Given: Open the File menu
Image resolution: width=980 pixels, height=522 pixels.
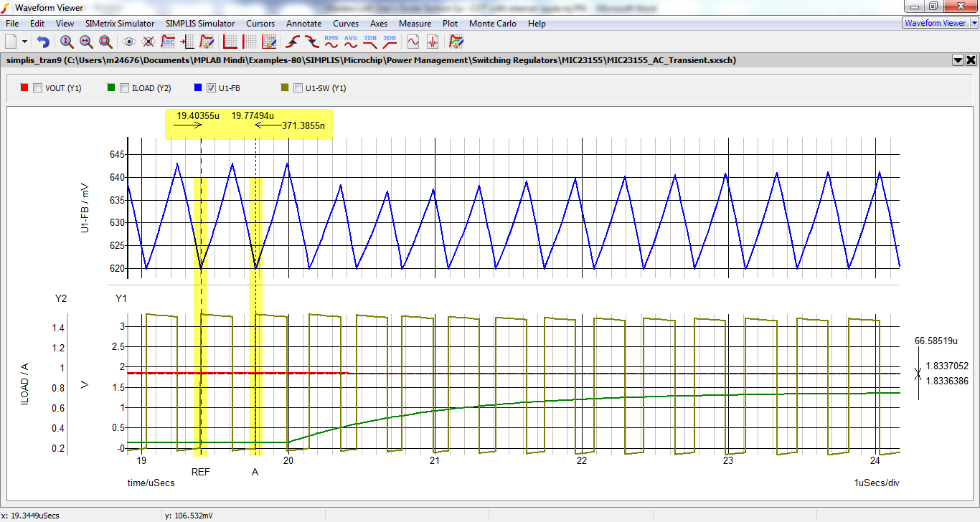Looking at the screenshot, I should click(x=12, y=24).
